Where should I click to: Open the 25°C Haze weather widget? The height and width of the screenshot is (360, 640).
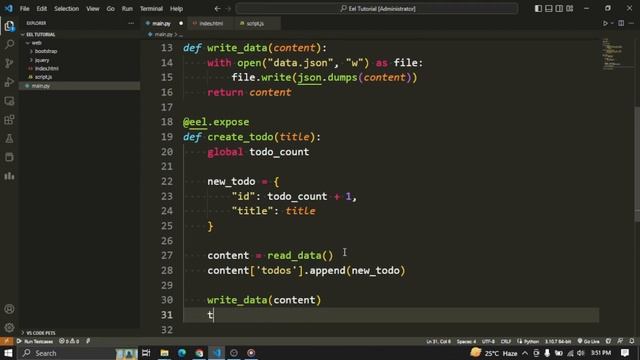pos(494,353)
